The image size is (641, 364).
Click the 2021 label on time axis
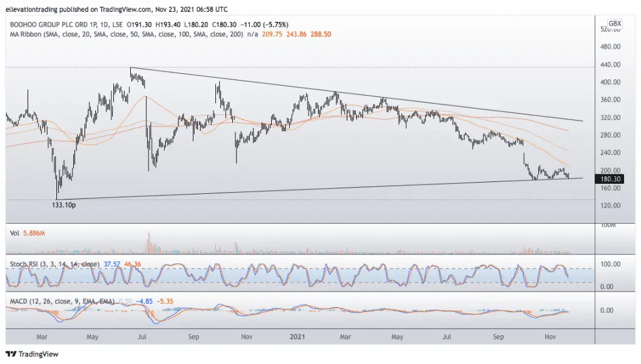point(297,336)
